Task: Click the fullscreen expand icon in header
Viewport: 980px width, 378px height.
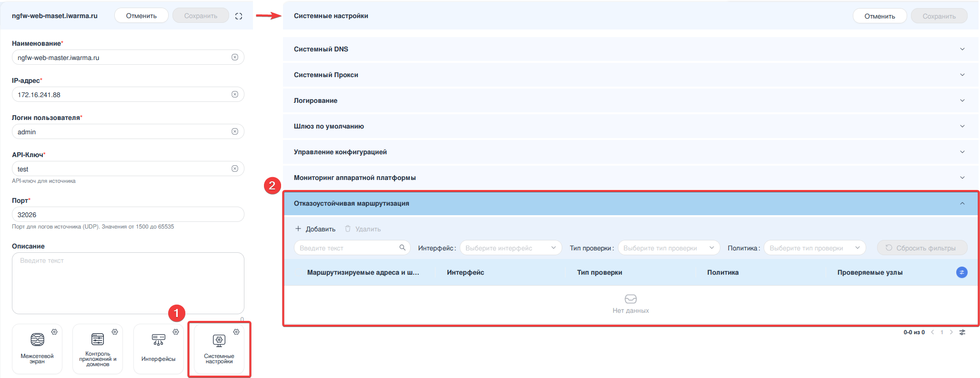Action: pyautogui.click(x=239, y=16)
